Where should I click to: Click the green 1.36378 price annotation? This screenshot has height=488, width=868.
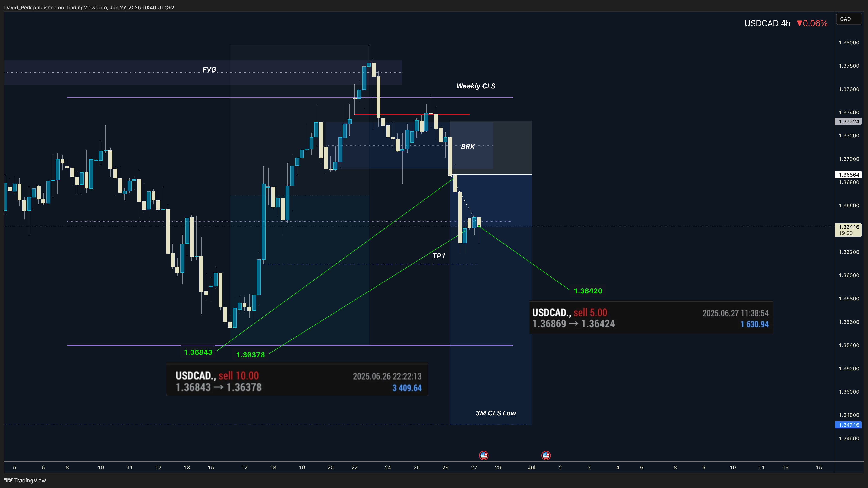point(250,355)
